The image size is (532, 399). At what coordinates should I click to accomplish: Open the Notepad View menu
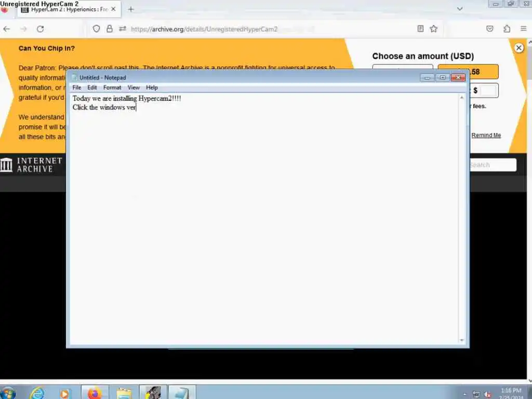134,87
